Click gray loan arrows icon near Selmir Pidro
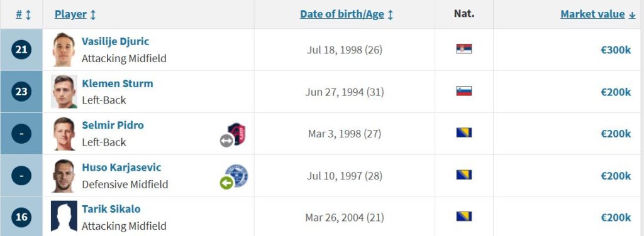This screenshot has height=236, width=644. 226,141
